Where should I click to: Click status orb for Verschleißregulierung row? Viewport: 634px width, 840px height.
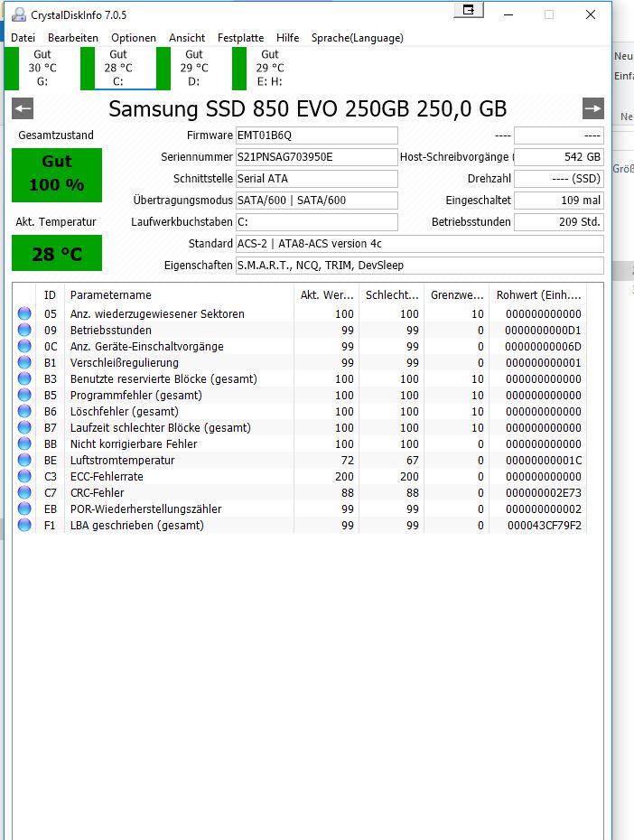pyautogui.click(x=24, y=363)
